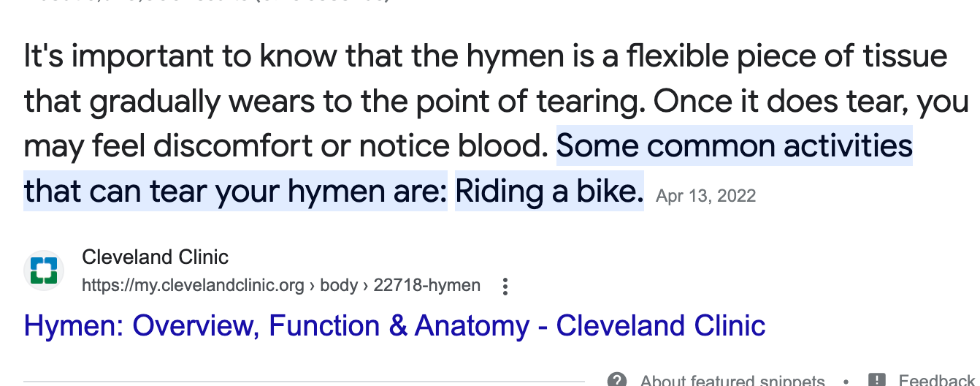Click the highlighted text "Some common activities"
980x386 pixels.
pyautogui.click(x=735, y=146)
